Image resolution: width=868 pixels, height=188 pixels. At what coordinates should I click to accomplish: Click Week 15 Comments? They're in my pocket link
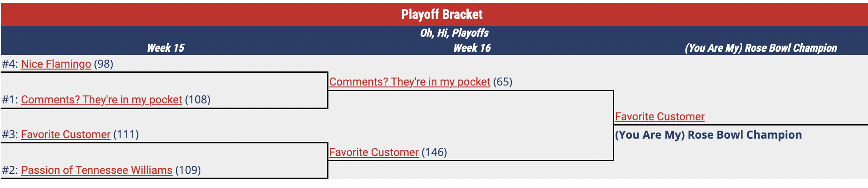coord(101,100)
